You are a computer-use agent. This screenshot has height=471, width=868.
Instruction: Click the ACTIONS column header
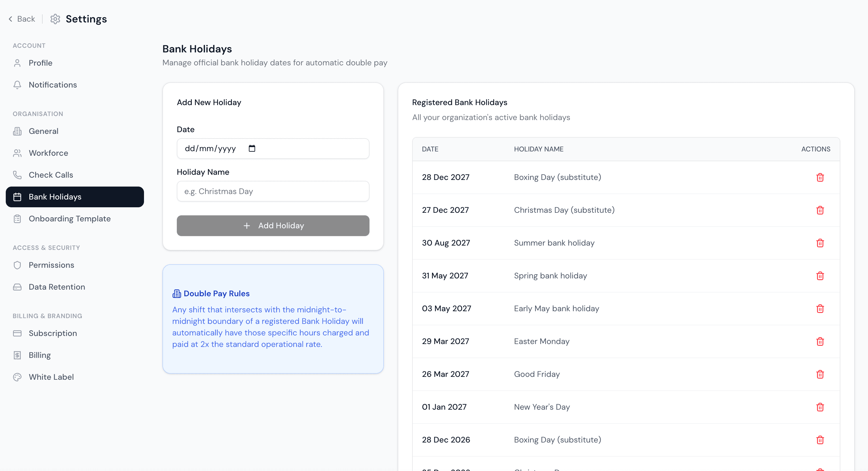coord(815,149)
